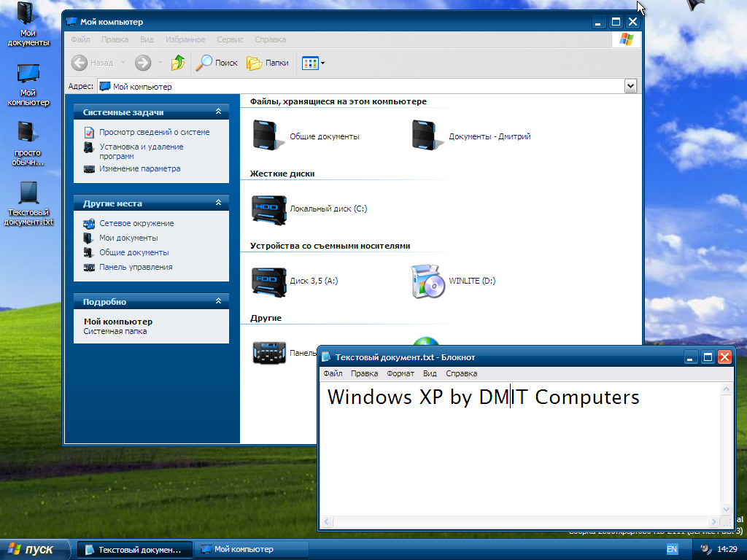This screenshot has width=747, height=560.
Task: Collapse the Подробно details panel
Action: 218,301
